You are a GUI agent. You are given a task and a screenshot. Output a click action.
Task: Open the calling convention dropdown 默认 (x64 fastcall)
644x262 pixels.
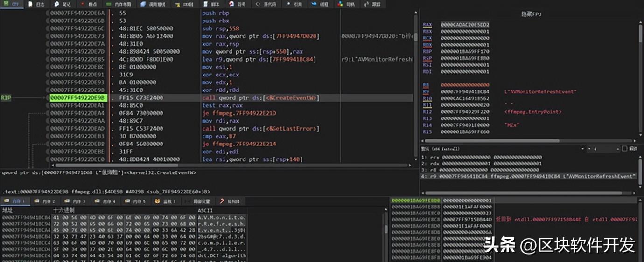click(504, 149)
